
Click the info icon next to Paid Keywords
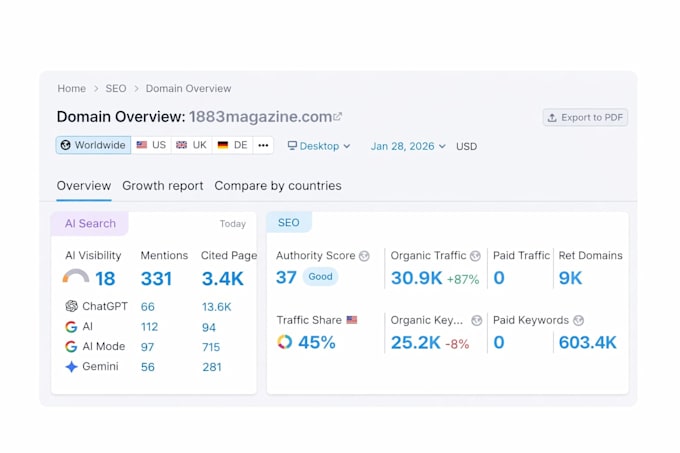coord(579,320)
